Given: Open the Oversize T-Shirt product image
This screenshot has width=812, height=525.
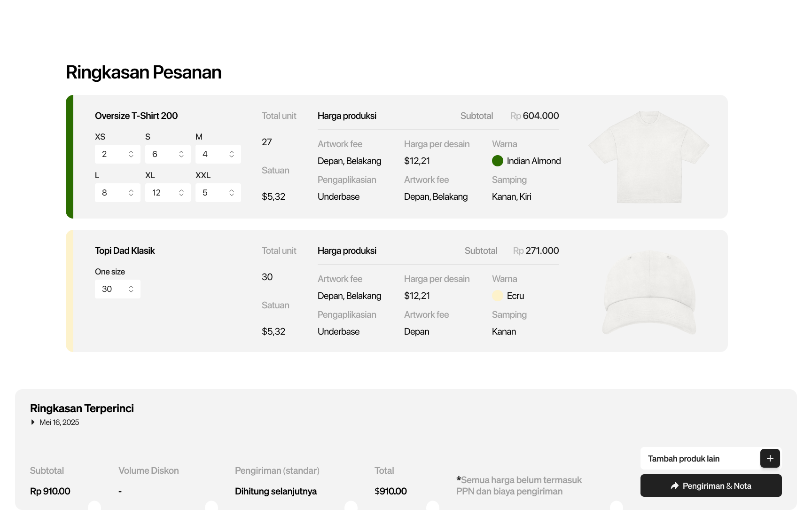Looking at the screenshot, I should (648, 157).
